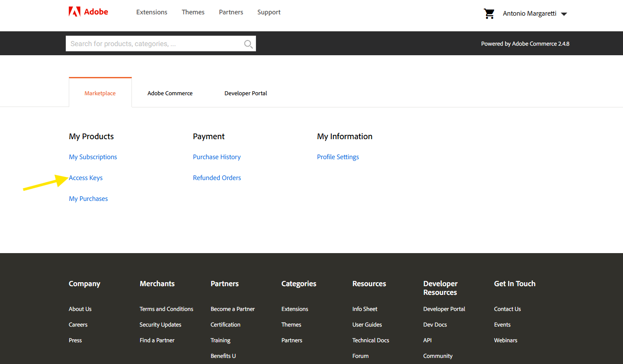Viewport: 623px width, 364px height.
Task: Open Press footer link
Action: pyautogui.click(x=75, y=340)
